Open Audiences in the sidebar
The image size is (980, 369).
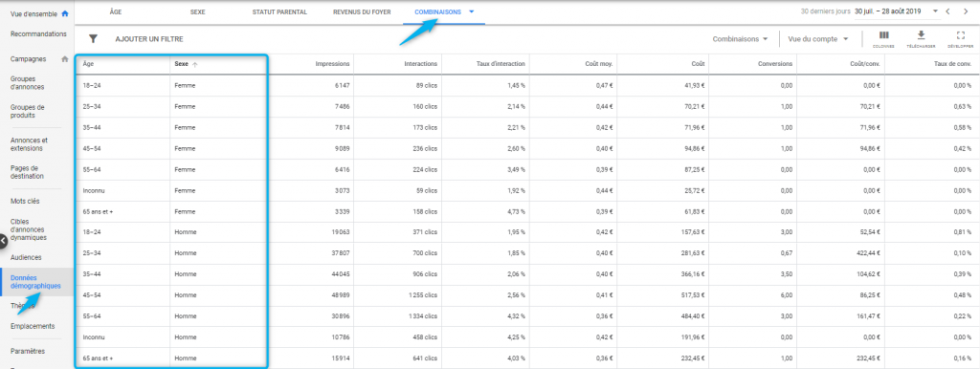pos(26,257)
